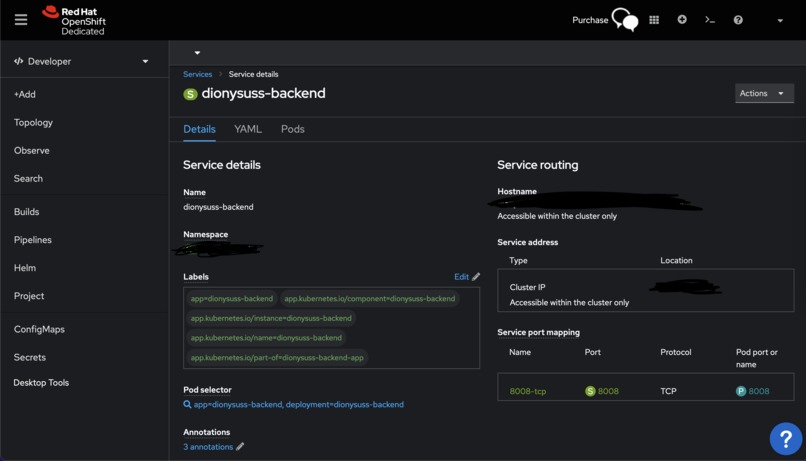
Task: Click the Red Hat OpenShift logo
Action: (x=74, y=21)
